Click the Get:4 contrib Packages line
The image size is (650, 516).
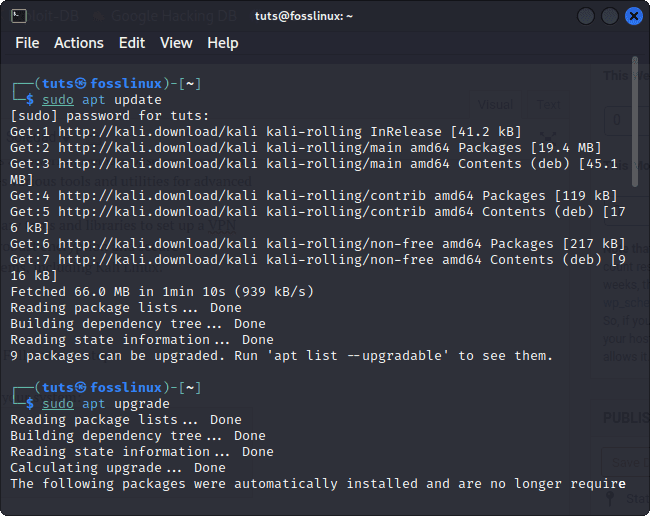[314, 196]
